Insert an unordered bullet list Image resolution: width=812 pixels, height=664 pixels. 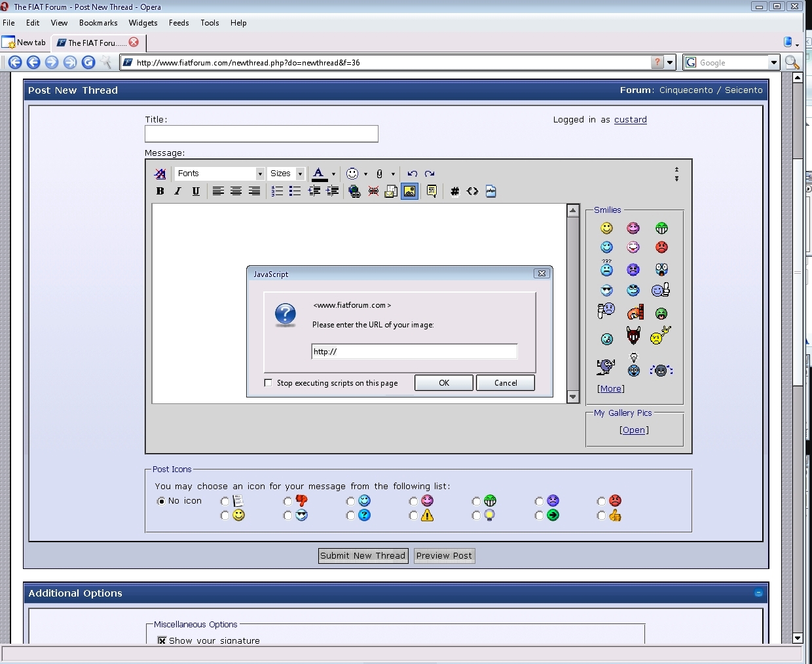(295, 191)
